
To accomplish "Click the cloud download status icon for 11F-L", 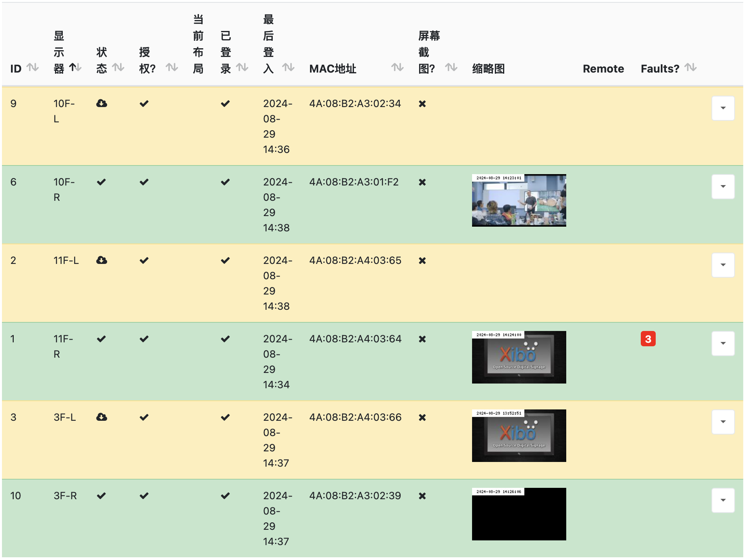I will tap(102, 260).
